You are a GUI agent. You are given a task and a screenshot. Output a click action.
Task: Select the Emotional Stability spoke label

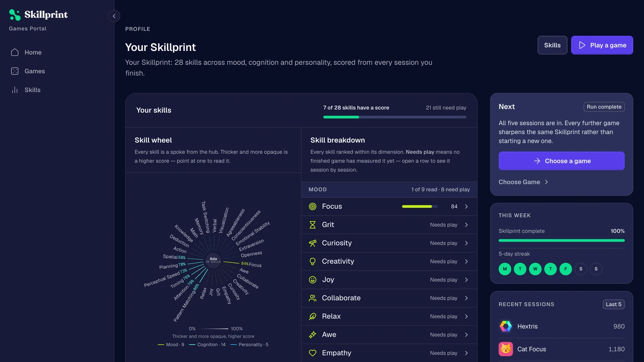pyautogui.click(x=253, y=233)
